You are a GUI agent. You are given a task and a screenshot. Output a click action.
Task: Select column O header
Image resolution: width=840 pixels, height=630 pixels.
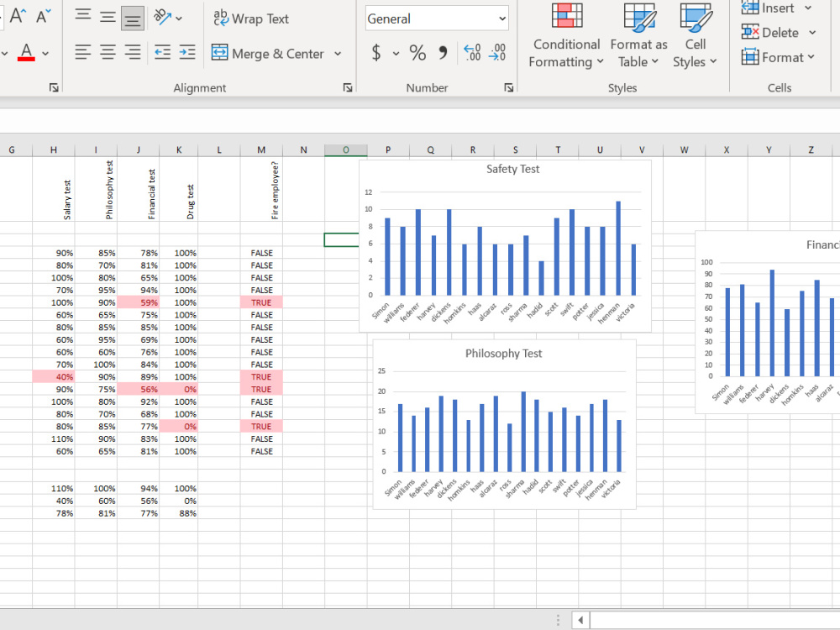click(x=345, y=150)
